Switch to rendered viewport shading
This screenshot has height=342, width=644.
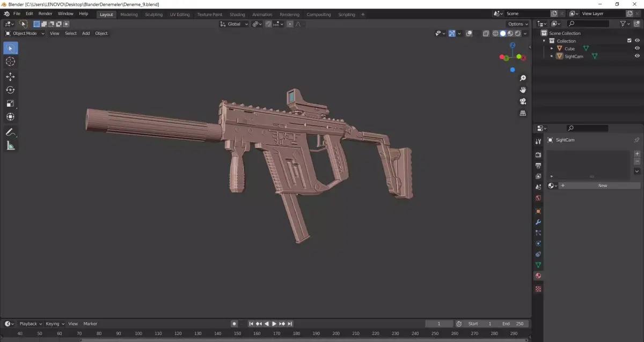click(517, 33)
